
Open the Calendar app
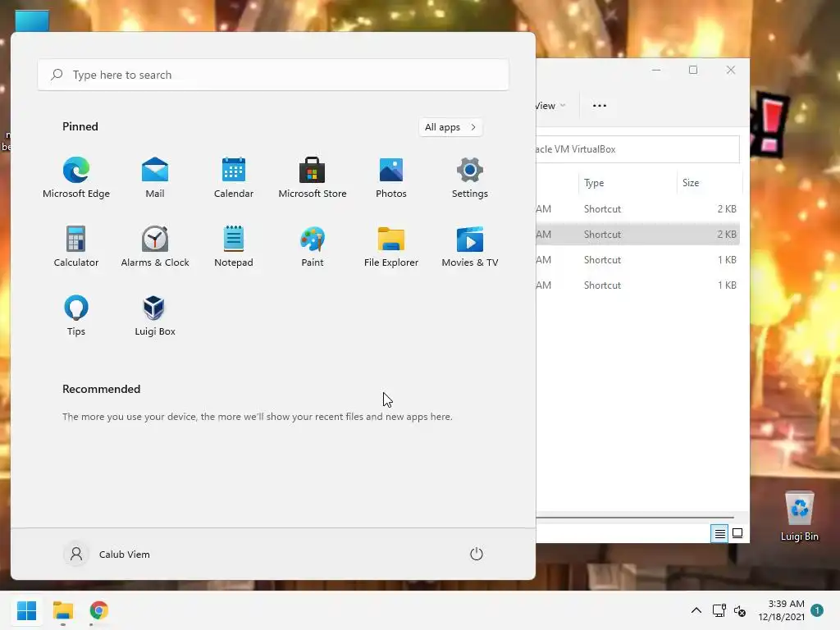(234, 178)
